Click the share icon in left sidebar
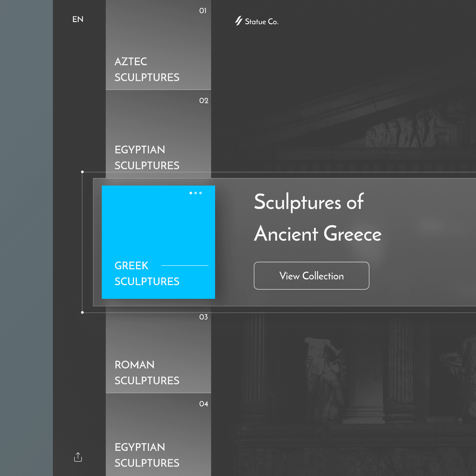This screenshot has width=476, height=476. pos(78,457)
